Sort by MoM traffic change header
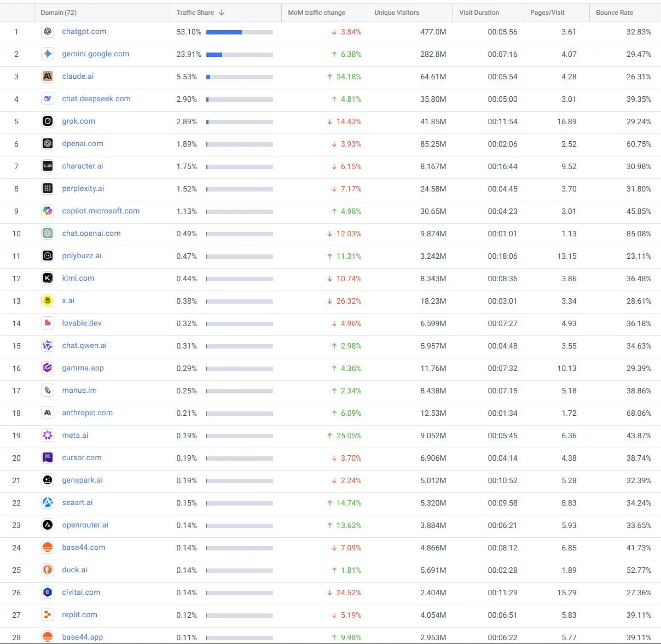 316,13
